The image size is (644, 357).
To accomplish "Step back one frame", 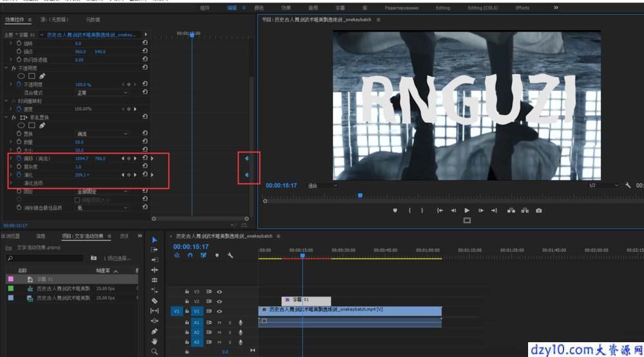I will [453, 210].
